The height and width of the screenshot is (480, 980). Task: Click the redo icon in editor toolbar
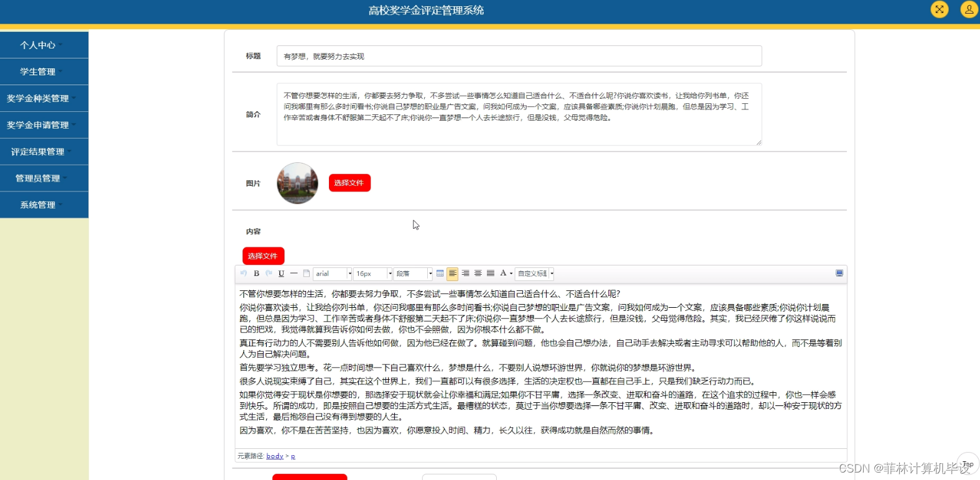[269, 274]
